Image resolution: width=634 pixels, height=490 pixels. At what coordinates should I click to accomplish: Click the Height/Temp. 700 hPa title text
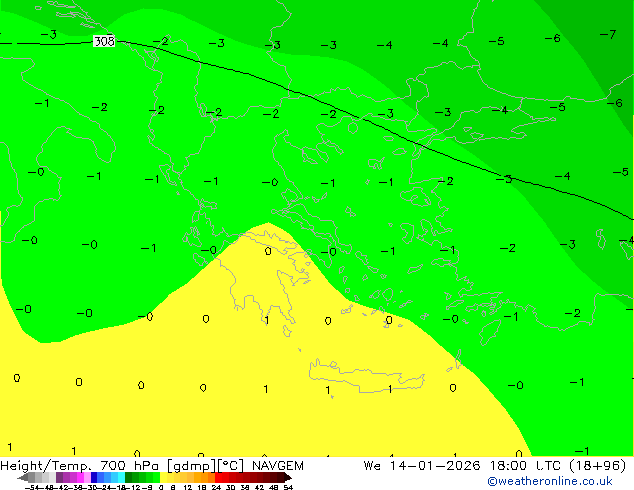80,466
